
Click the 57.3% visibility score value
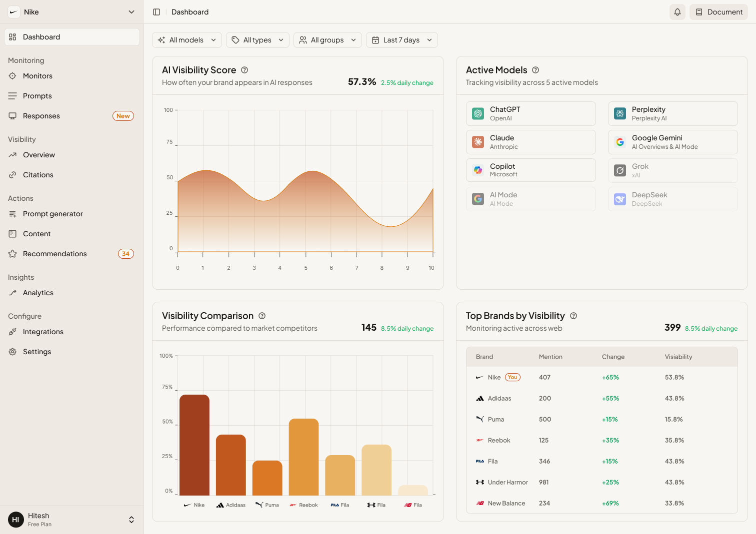(362, 81)
